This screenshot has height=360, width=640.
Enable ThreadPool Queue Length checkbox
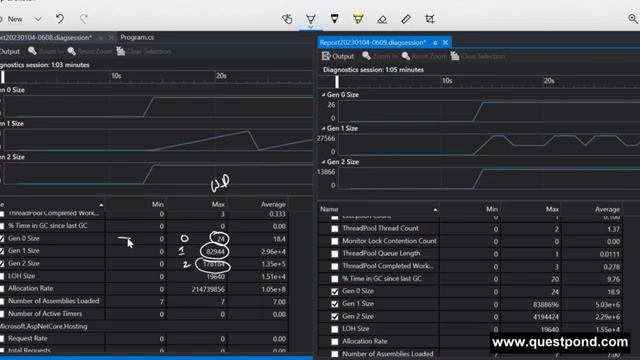(x=335, y=254)
